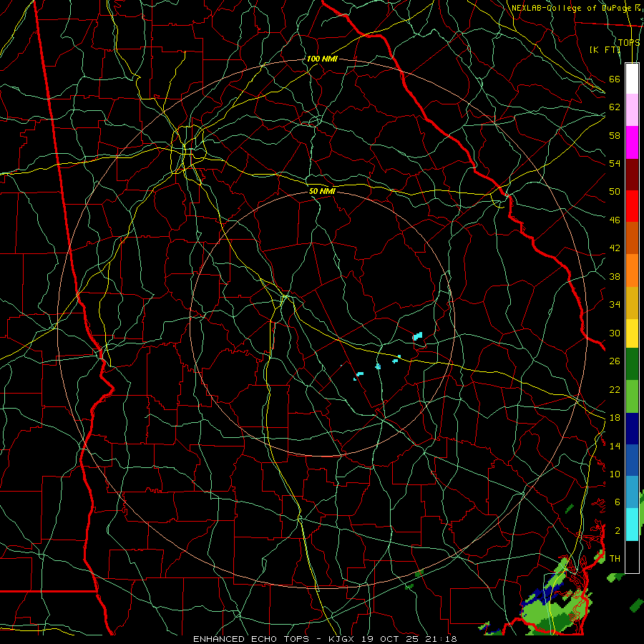Click the medium blue swatch between 14 and 10

click(x=632, y=460)
